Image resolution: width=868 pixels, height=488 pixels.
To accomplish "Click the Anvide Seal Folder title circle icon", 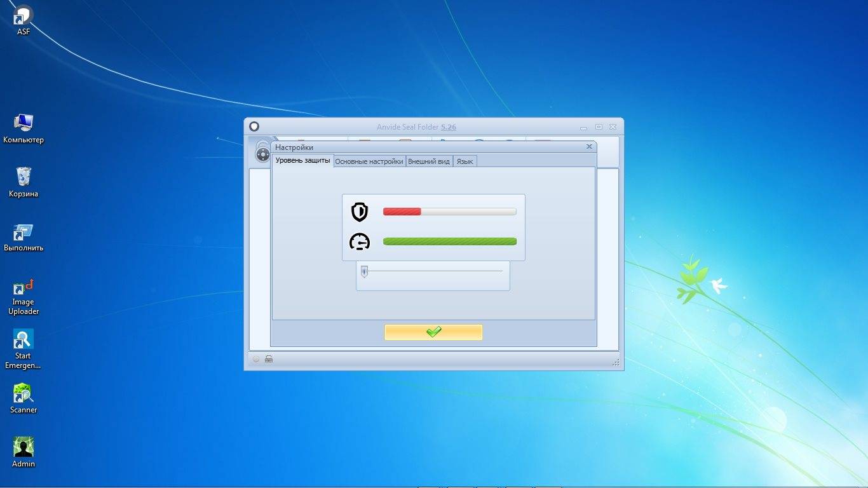I will 254,126.
